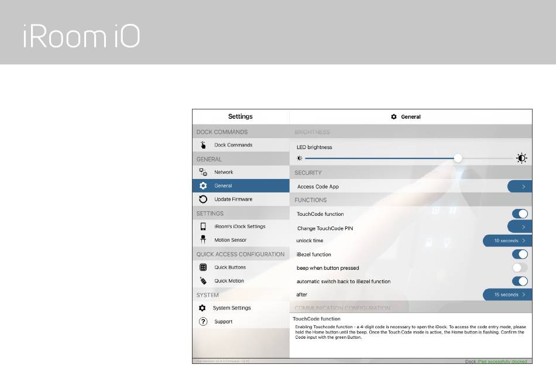The height and width of the screenshot is (392, 556).
Task: Disable the TouchCode function switch
Action: [x=520, y=214]
